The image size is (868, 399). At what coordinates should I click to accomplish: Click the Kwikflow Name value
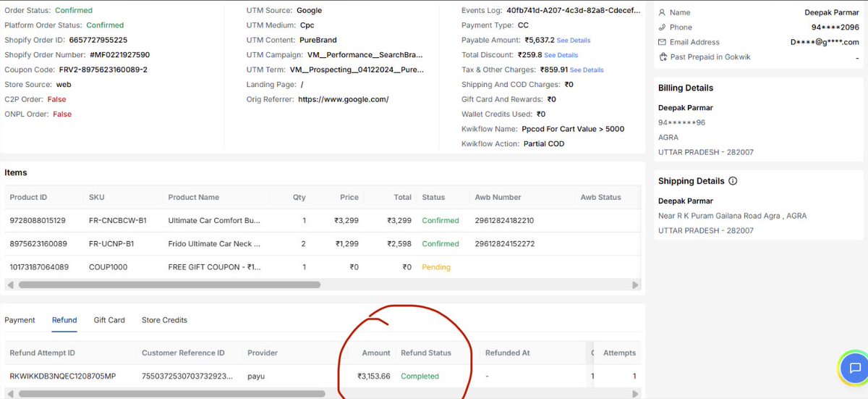pos(573,130)
